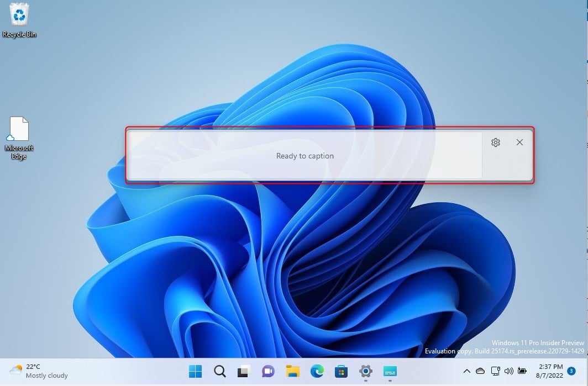Open Windows Settings from the taskbar
This screenshot has height=386, width=588.
[x=365, y=371]
